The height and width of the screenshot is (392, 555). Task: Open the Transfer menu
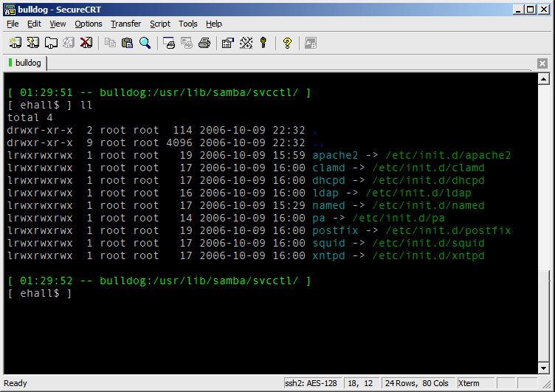(x=125, y=24)
